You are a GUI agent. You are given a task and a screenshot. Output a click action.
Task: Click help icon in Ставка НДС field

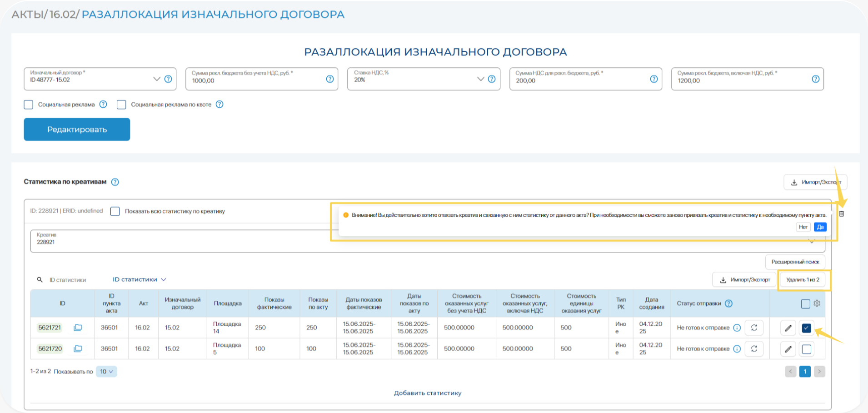492,79
